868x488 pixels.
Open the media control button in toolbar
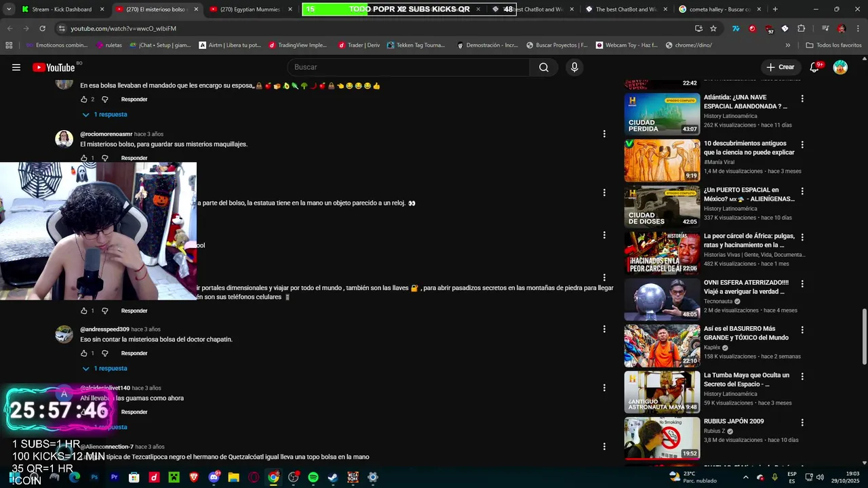coord(825,28)
